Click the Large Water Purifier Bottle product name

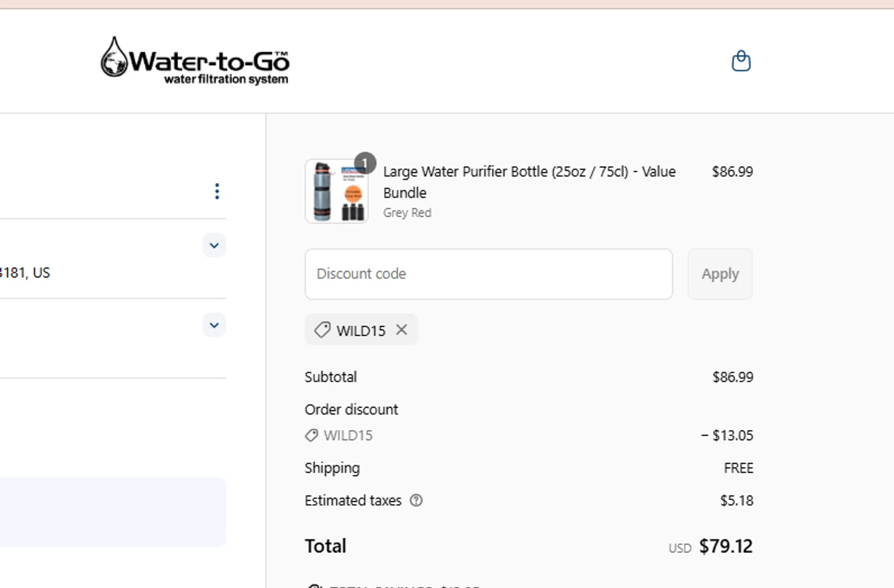point(529,182)
